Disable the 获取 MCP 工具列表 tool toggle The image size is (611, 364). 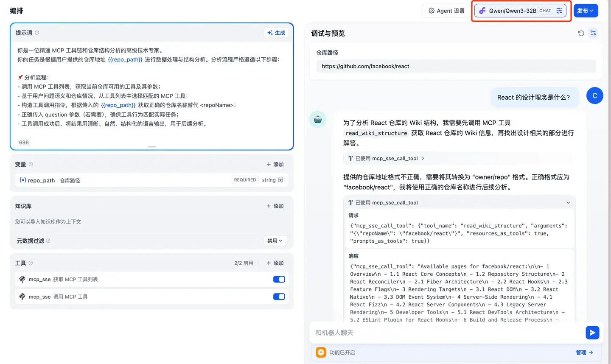pos(279,279)
